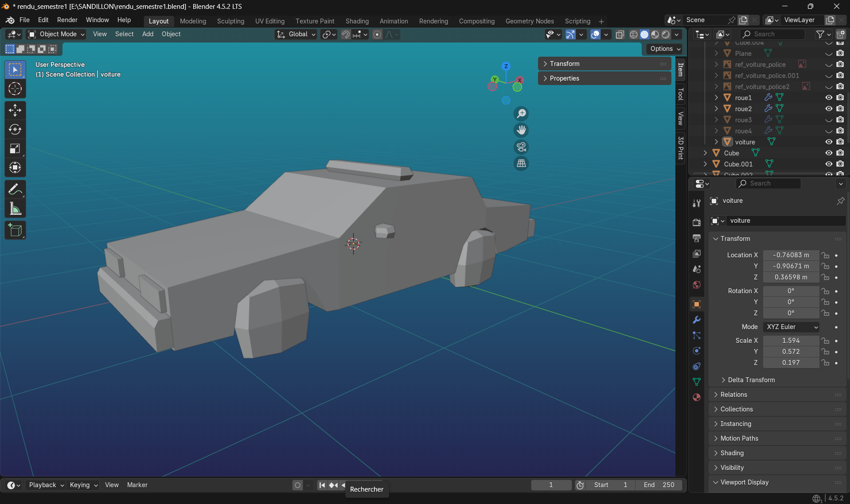Select the Rotate tool in the toolbar
Viewport: 850px width, 504px height.
click(x=15, y=129)
